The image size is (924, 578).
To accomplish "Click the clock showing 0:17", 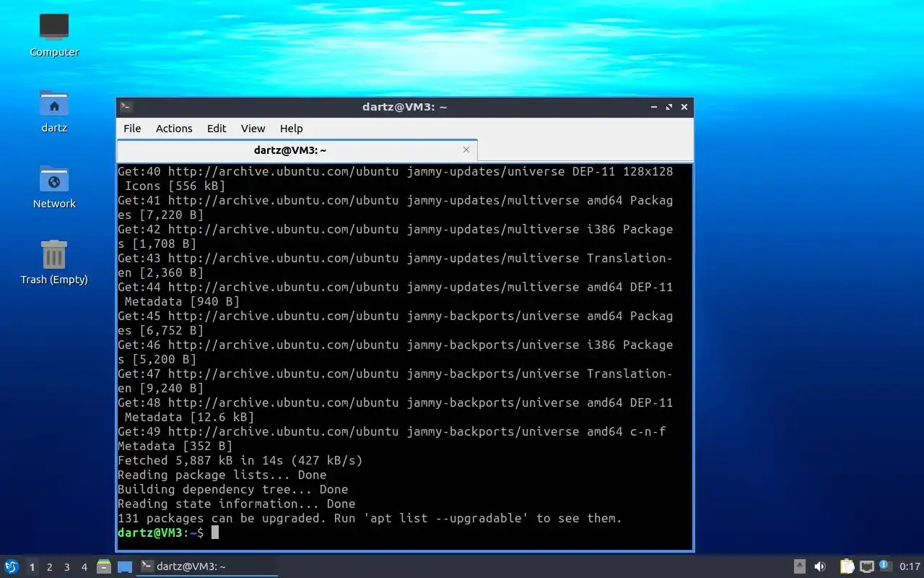I will tap(910, 566).
